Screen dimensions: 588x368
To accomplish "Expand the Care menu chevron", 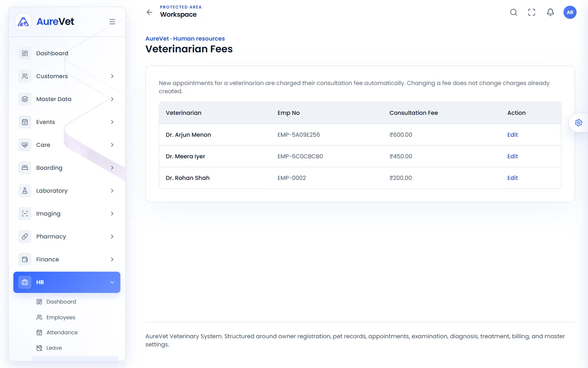I will point(112,145).
